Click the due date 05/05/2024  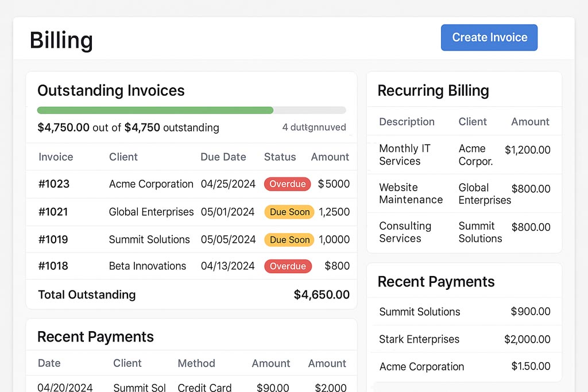[228, 239]
